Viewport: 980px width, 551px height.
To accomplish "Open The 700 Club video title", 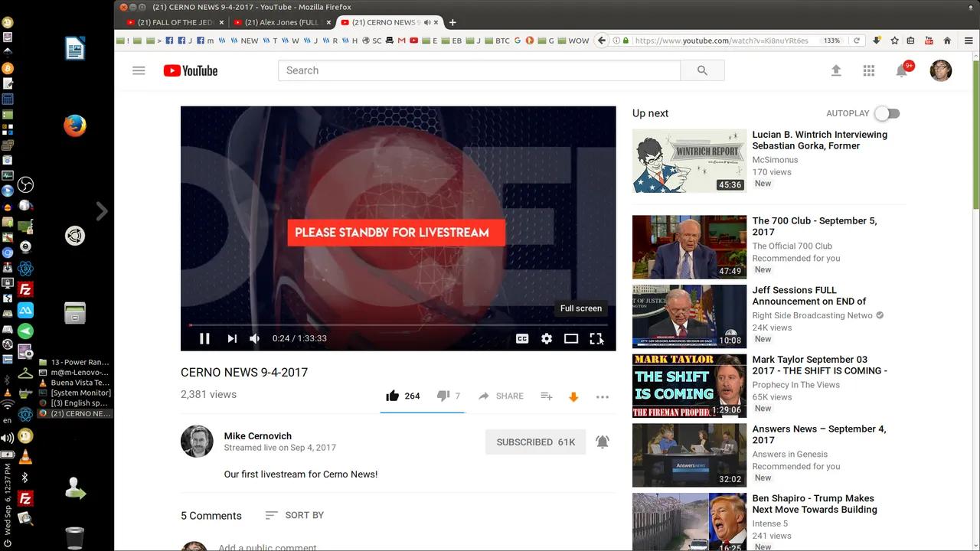I will 815,226.
